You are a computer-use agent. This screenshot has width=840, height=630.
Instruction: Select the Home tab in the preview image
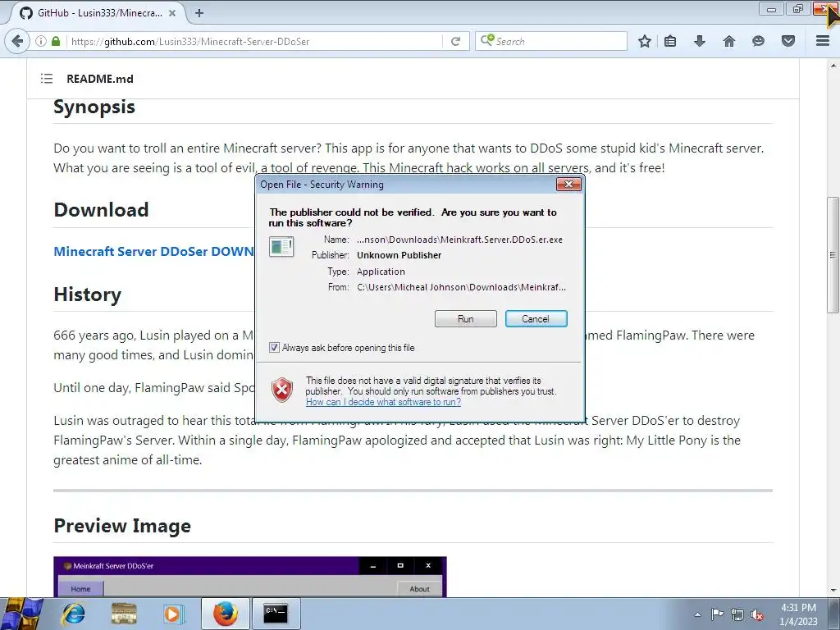[x=80, y=589]
